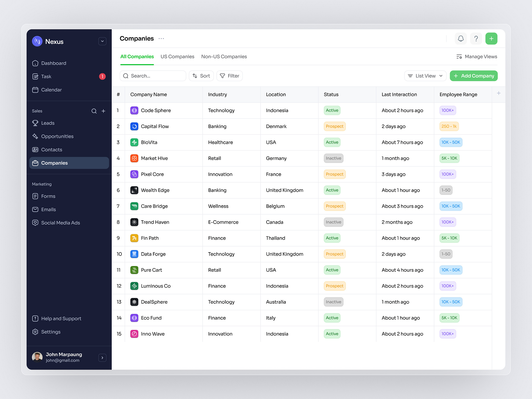
Task: Open the Dashboard from the sidebar
Action: point(54,63)
